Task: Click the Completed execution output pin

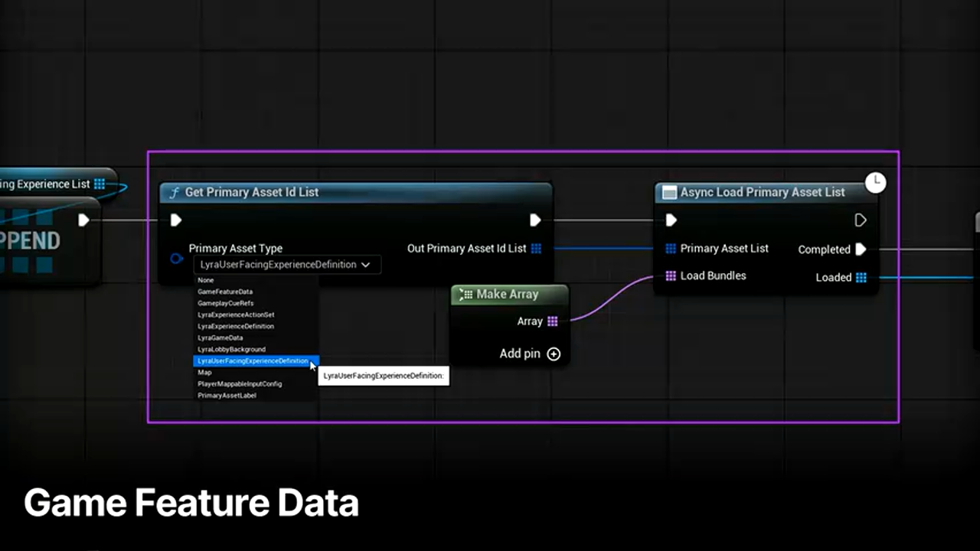Action: (x=861, y=249)
